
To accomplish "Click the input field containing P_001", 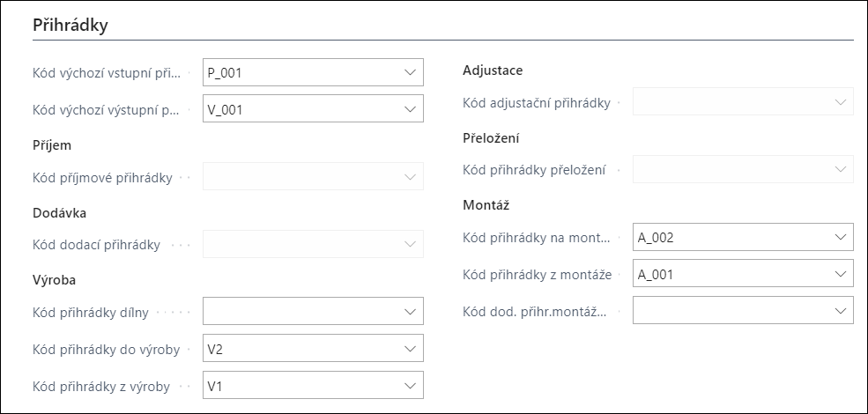I will click(x=313, y=72).
